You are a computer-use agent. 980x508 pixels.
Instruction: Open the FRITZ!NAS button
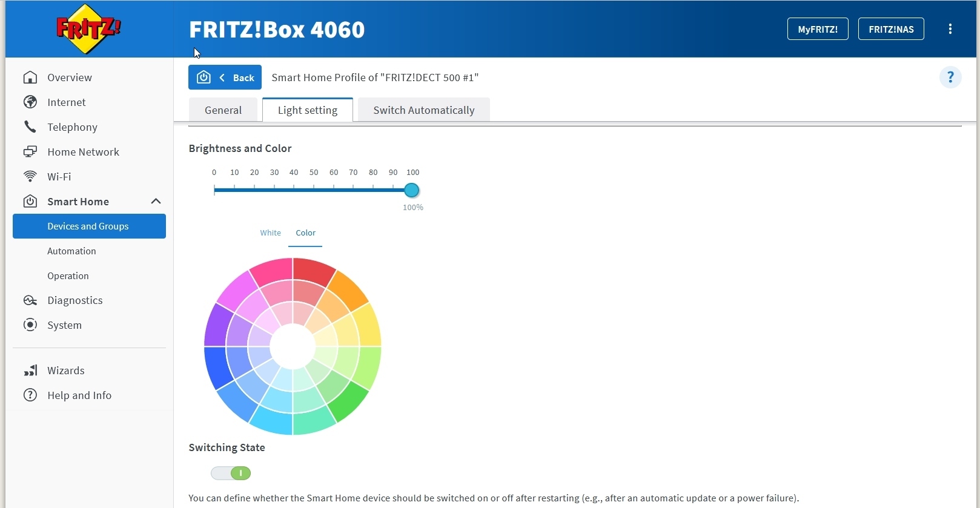(891, 29)
